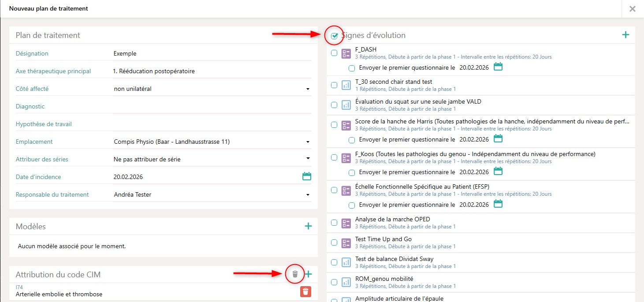Open calendar for Date d'incidence
Image resolution: width=644 pixels, height=302 pixels.
306,176
